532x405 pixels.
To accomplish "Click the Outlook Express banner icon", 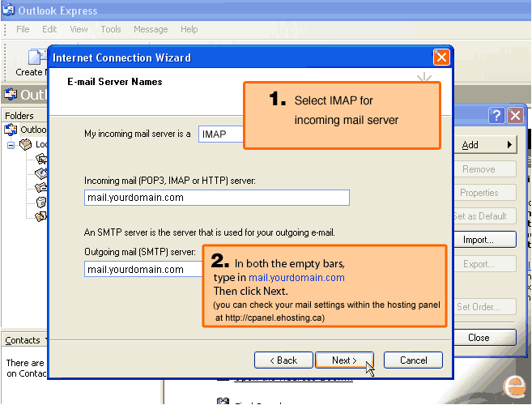I will pyautogui.click(x=11, y=95).
